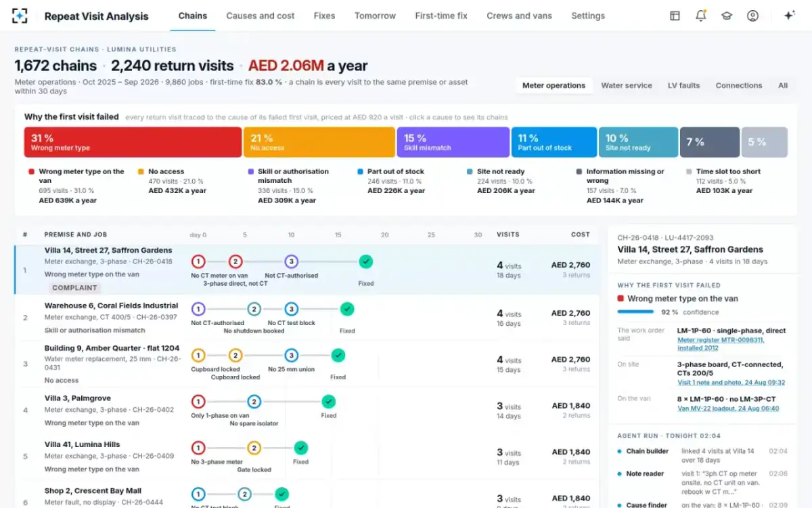Screen dimensions: 812x508
Task: Open Van MV-22 loadout link
Action: 728,408
